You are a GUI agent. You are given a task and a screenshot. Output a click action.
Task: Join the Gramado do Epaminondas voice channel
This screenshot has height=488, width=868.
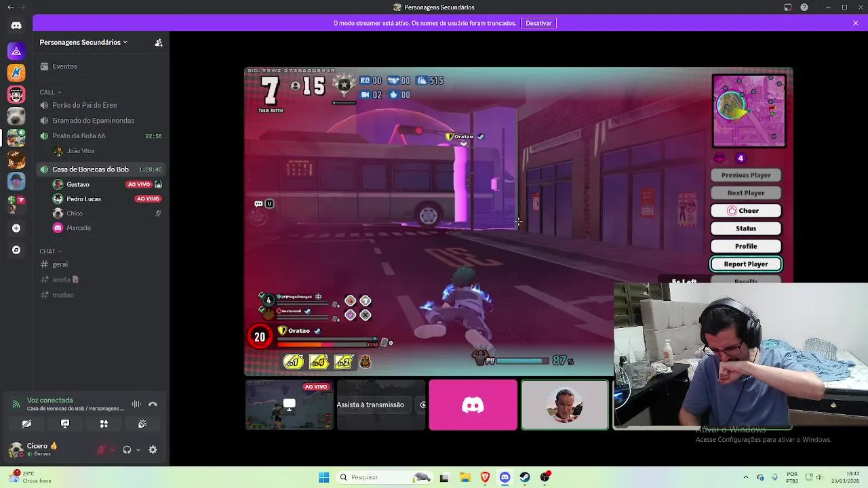(x=100, y=121)
